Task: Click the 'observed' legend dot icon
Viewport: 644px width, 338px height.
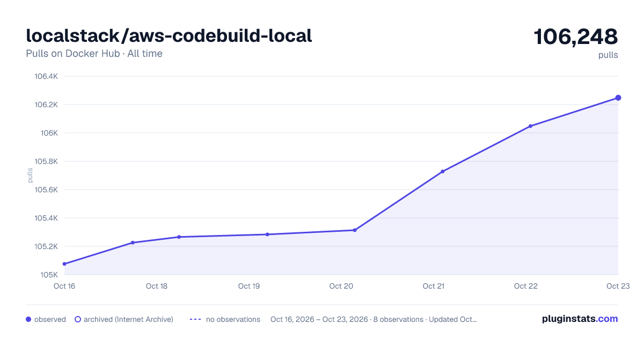Action: click(x=28, y=319)
